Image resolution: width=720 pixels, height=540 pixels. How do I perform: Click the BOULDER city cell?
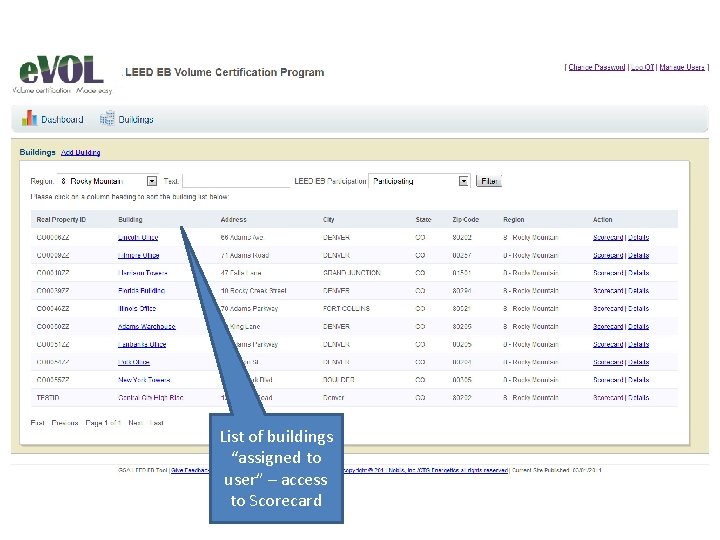[338, 380]
